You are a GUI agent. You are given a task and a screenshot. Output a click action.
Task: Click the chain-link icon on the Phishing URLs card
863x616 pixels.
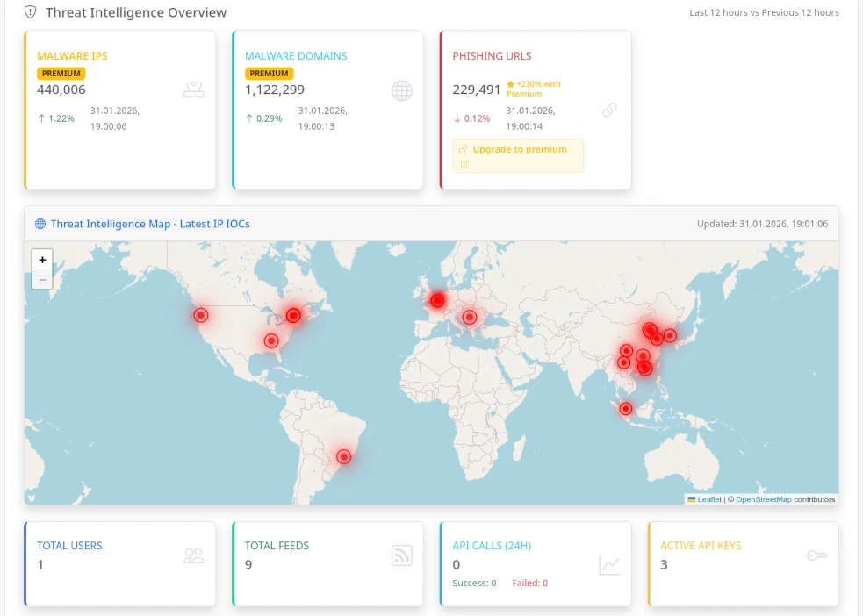610,111
